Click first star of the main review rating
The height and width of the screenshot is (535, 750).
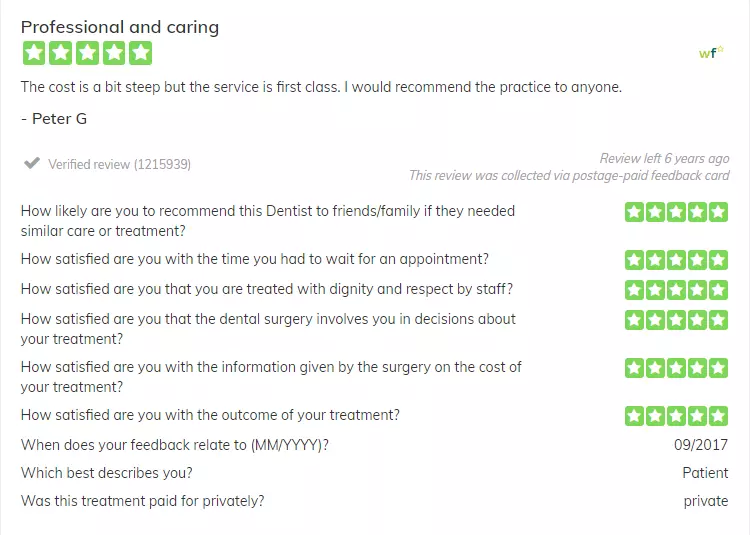click(34, 53)
